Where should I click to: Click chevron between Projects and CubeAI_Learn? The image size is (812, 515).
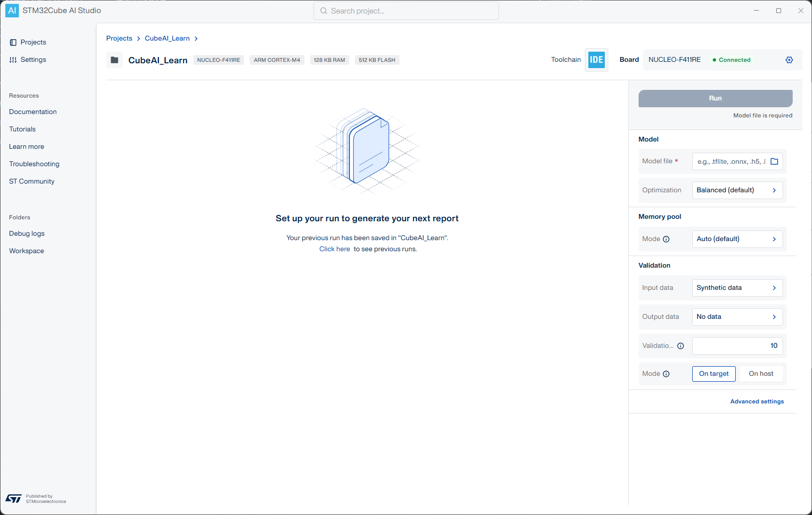[x=139, y=39]
